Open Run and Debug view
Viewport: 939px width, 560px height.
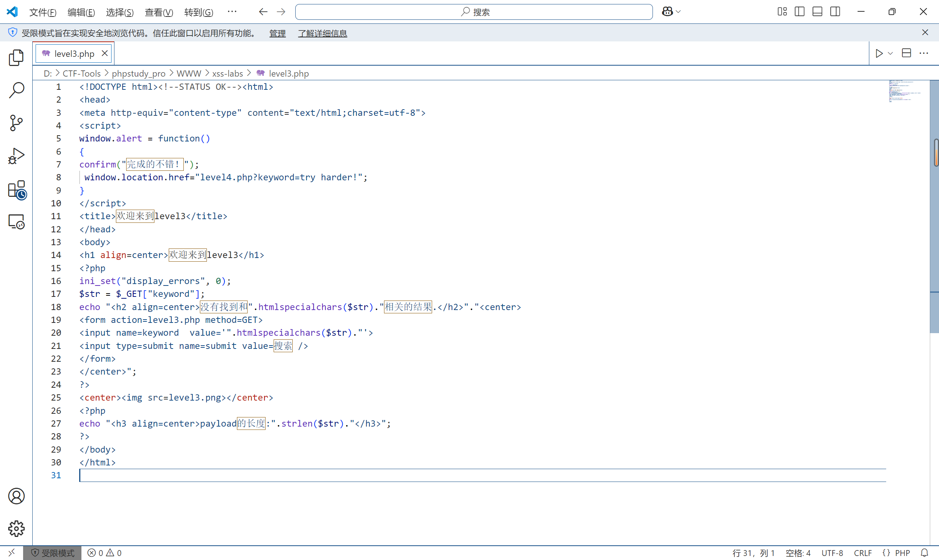click(x=16, y=156)
